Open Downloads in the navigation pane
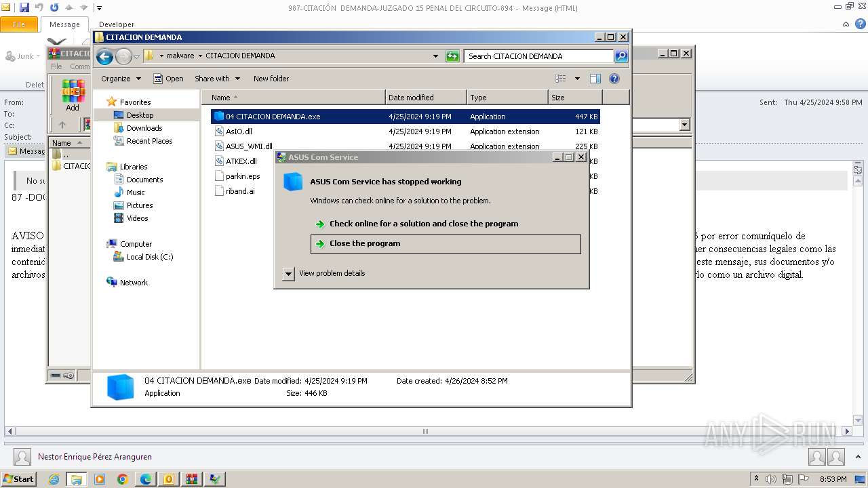 (x=144, y=128)
